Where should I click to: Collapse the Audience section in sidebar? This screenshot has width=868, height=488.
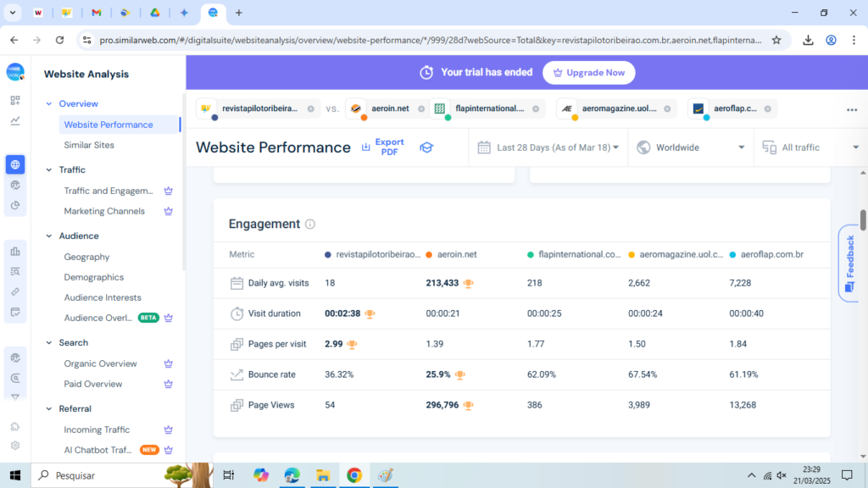[48, 236]
